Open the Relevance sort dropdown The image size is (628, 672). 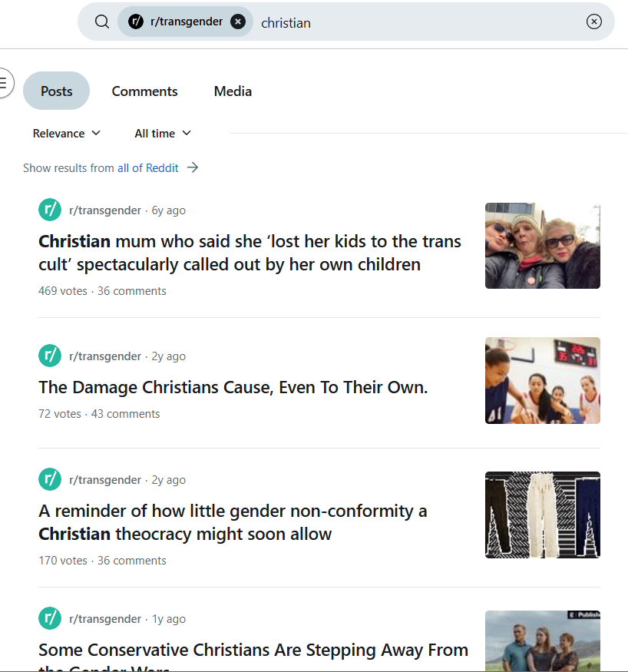[67, 133]
